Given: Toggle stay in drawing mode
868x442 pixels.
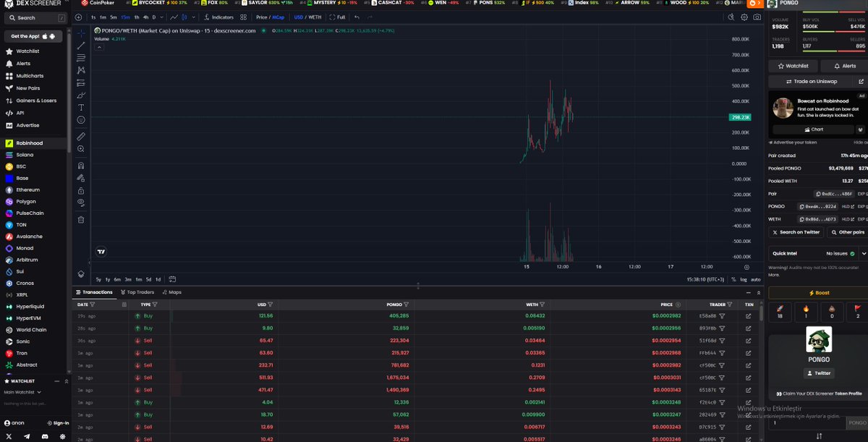Looking at the screenshot, I should coord(81,177).
